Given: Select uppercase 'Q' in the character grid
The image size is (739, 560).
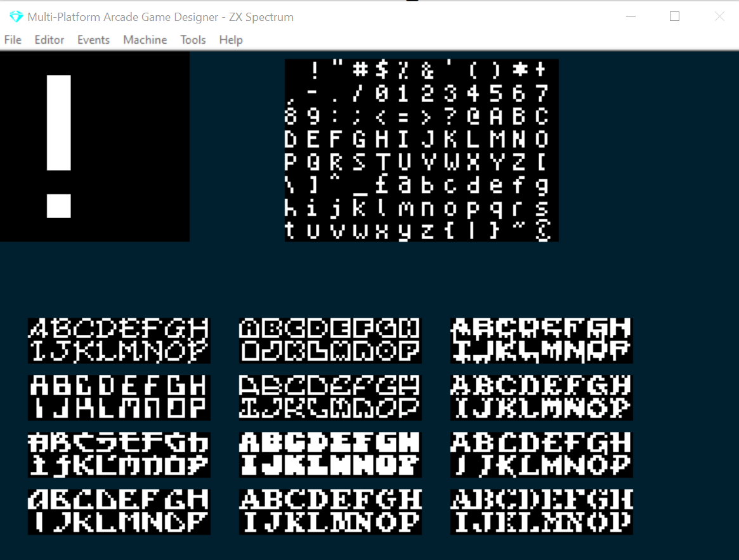Looking at the screenshot, I should pyautogui.click(x=313, y=162).
